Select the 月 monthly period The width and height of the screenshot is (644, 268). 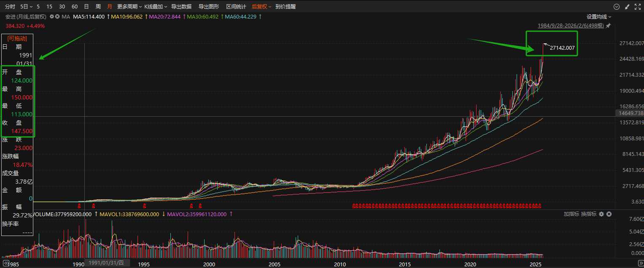point(110,7)
